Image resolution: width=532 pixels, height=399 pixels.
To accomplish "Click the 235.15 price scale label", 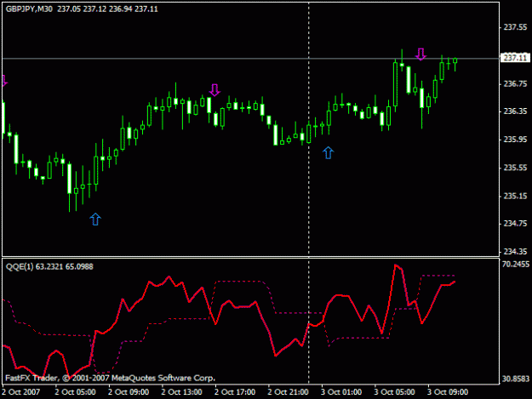I will tap(515, 196).
